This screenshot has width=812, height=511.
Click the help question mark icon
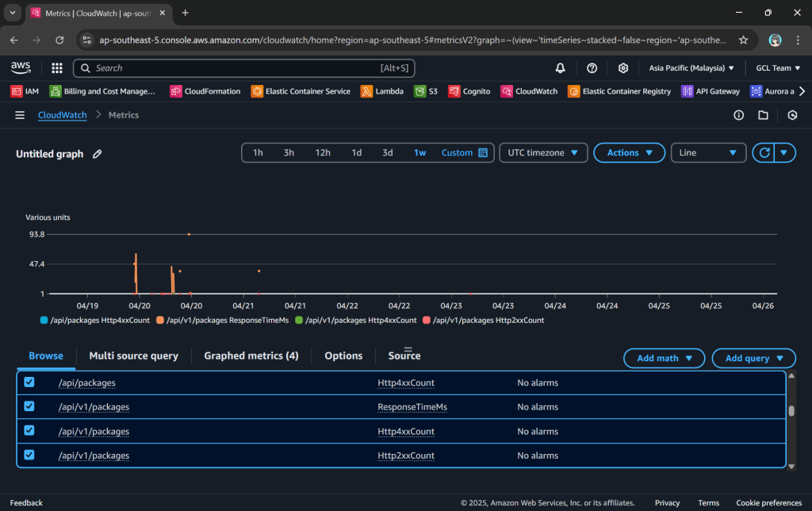tap(592, 68)
